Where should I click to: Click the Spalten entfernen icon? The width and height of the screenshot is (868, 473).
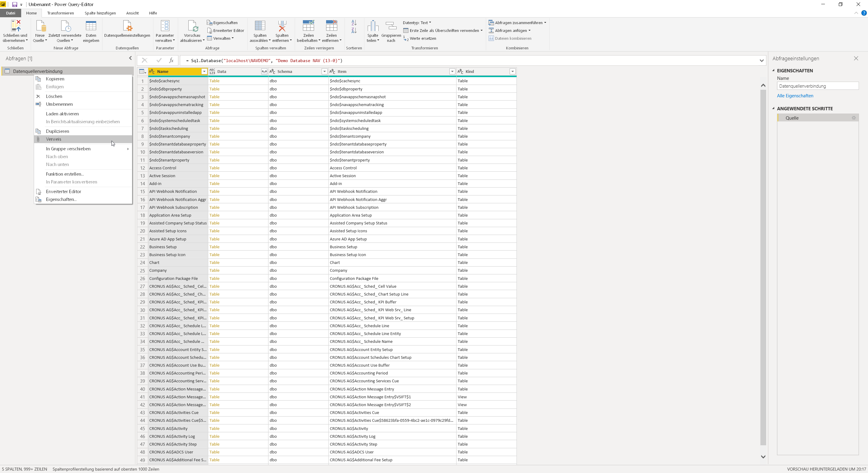(x=282, y=26)
